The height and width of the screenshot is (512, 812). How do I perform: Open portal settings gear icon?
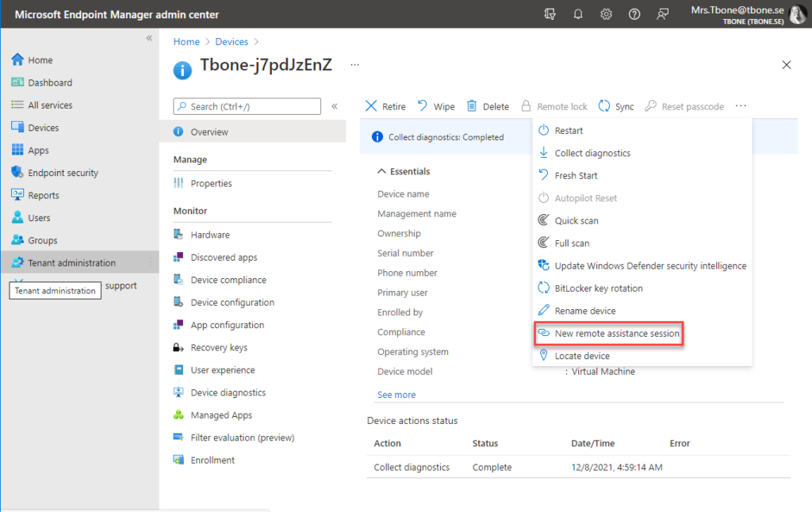pyautogui.click(x=606, y=14)
